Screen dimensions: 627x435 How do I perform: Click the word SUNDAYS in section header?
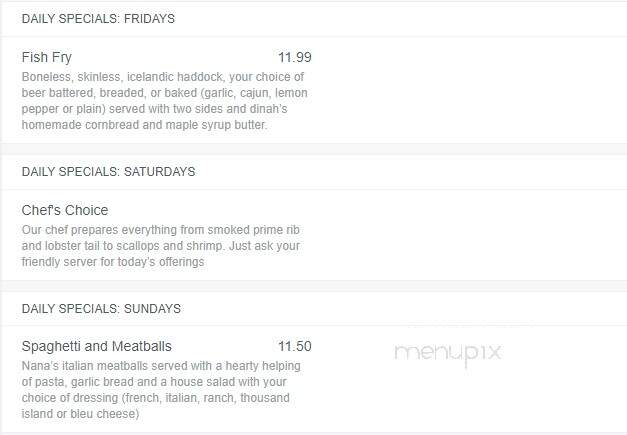[x=152, y=309]
